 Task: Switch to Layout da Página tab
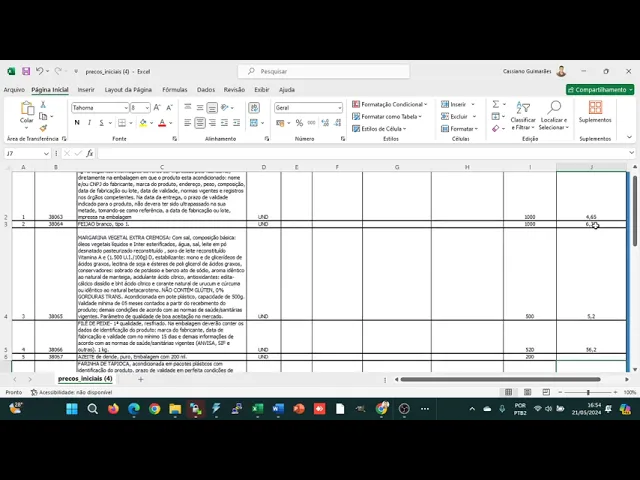click(x=128, y=90)
